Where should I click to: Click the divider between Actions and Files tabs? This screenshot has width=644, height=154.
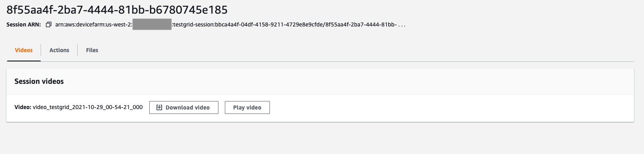[x=77, y=50]
